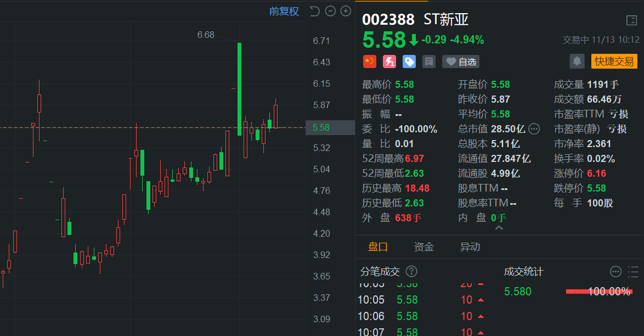This screenshot has height=336, width=644.
Task: Switch to the 盘口 tab
Action: 378,247
